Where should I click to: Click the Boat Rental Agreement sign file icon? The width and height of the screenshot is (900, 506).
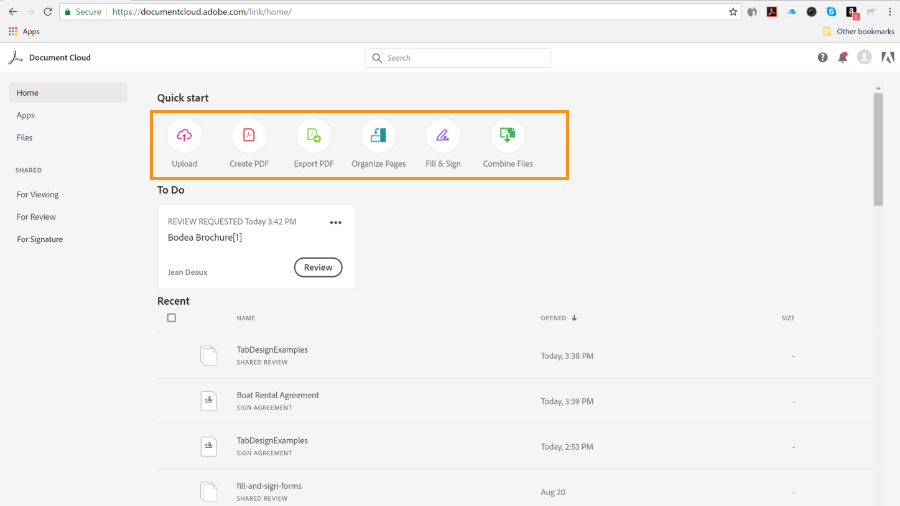coord(208,401)
